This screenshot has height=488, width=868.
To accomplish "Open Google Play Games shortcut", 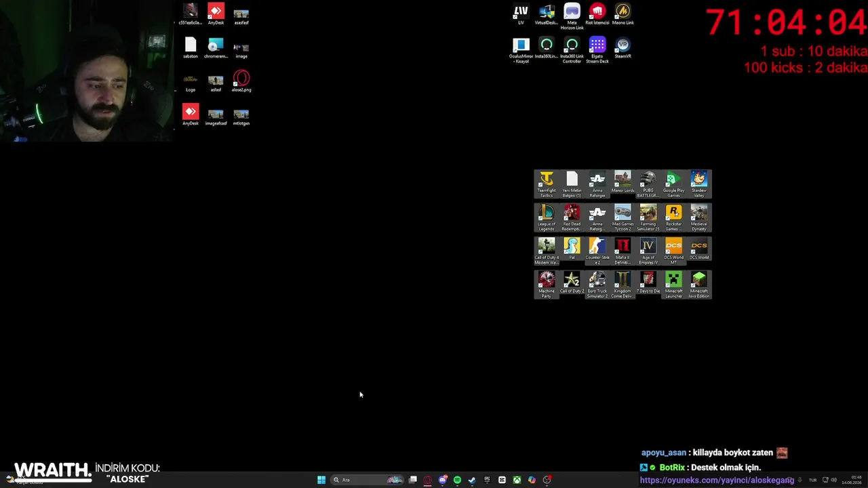I will [x=673, y=184].
